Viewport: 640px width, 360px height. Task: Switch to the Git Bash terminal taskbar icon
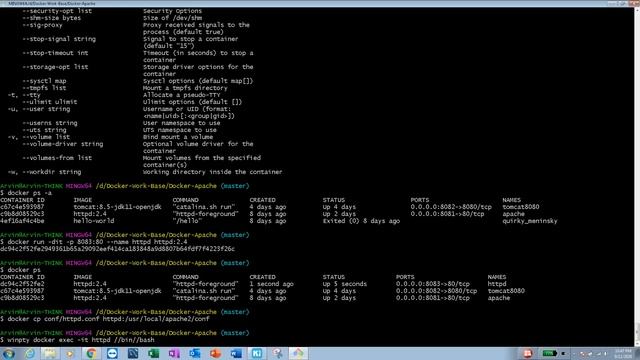(298, 353)
